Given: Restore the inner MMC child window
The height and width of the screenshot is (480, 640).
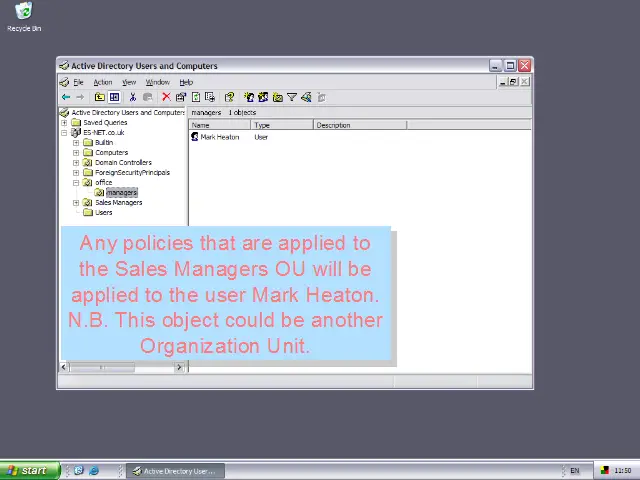Looking at the screenshot, I should coord(513,82).
